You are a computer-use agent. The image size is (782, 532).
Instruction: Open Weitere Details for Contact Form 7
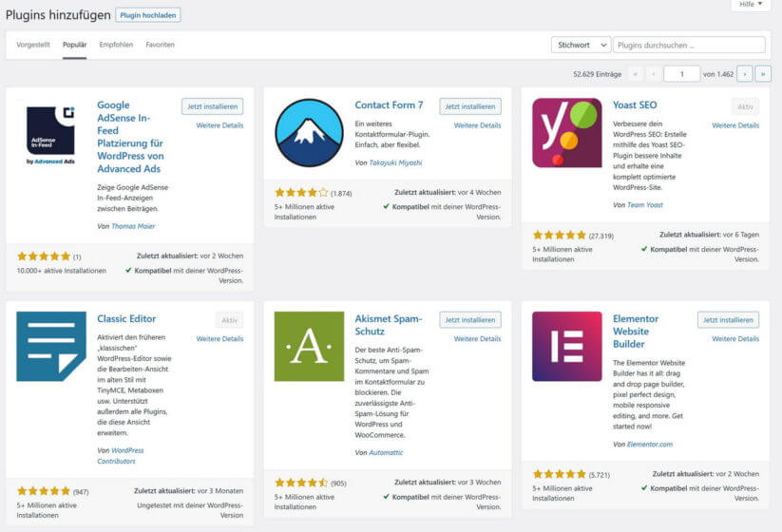pos(477,125)
